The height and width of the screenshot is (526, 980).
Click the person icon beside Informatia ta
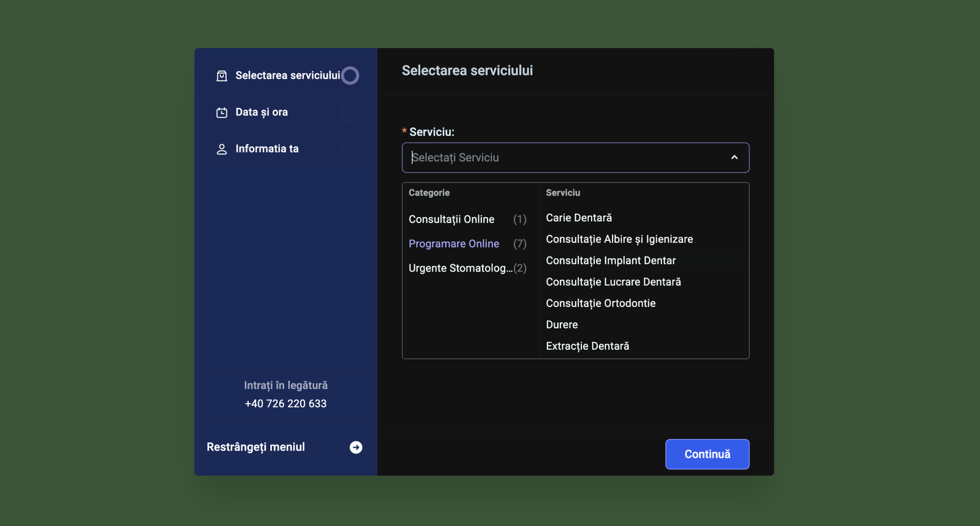click(x=222, y=149)
